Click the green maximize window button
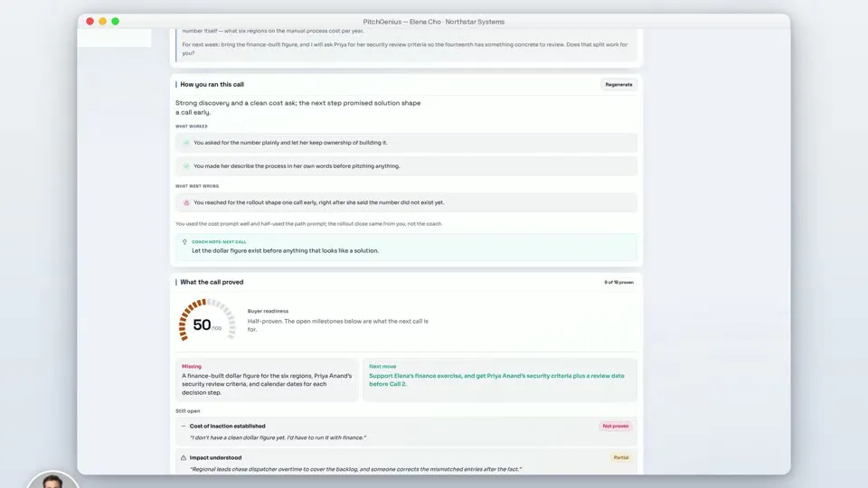868x488 pixels. point(115,22)
